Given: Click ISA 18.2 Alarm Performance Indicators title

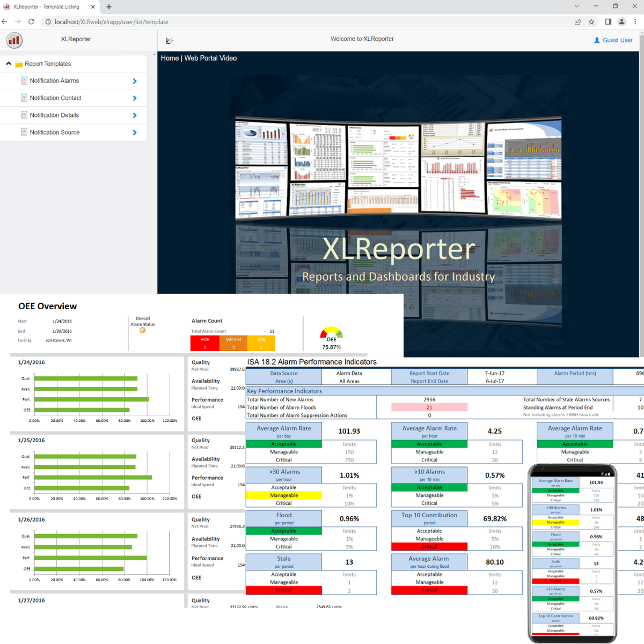Looking at the screenshot, I should tap(312, 362).
